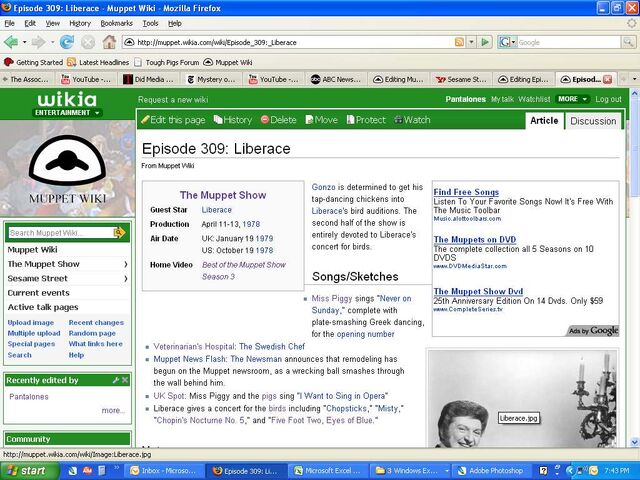Click the wiki search go arrow icon
This screenshot has height=480, width=640.
click(119, 233)
